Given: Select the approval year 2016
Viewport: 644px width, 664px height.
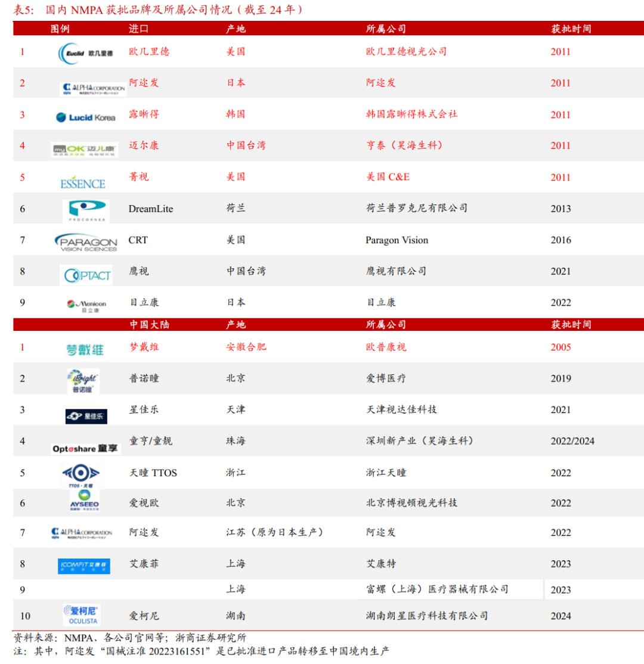Looking at the screenshot, I should tap(561, 240).
